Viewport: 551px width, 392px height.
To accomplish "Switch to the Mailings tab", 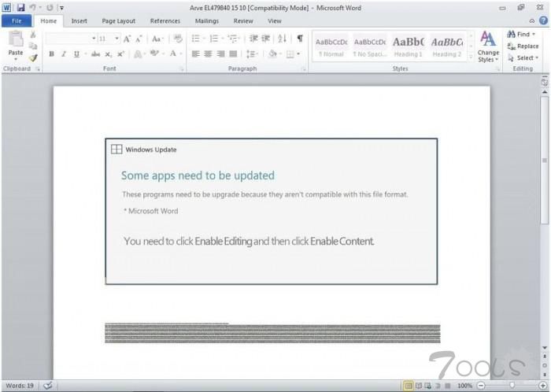I will [x=206, y=21].
